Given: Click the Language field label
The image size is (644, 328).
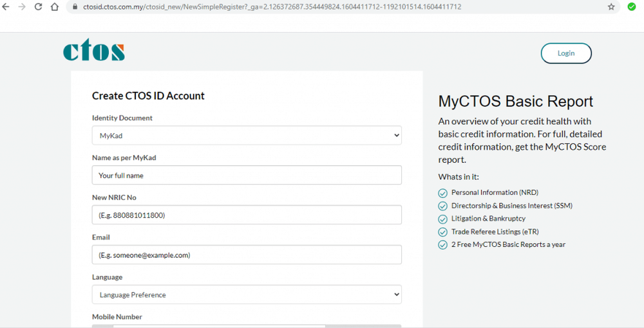Looking at the screenshot, I should [x=107, y=277].
